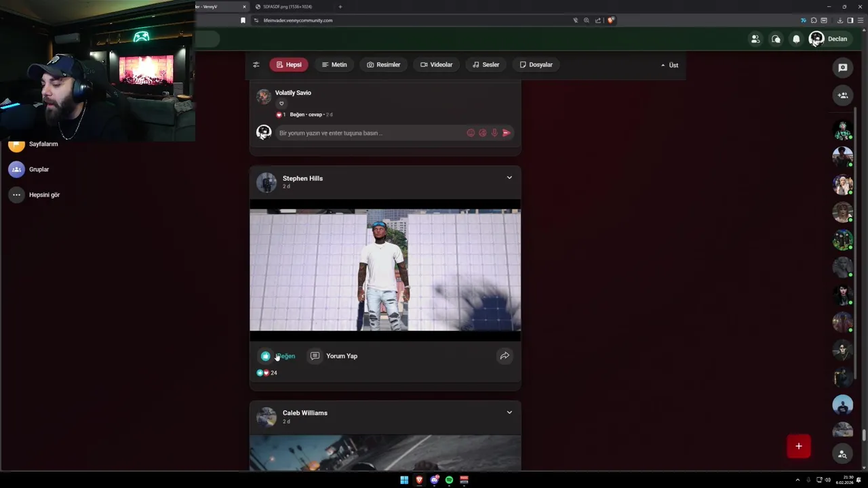Open browser downloads icon
The image size is (868, 488).
(x=840, y=20)
